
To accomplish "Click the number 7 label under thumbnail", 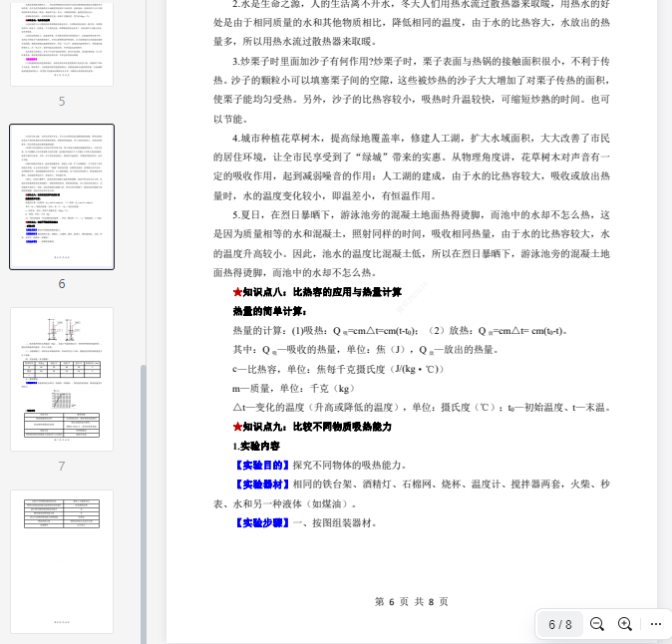I will tap(62, 466).
